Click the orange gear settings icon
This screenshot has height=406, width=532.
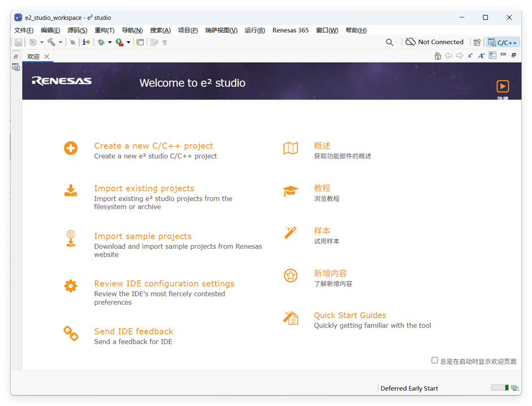pyautogui.click(x=71, y=286)
